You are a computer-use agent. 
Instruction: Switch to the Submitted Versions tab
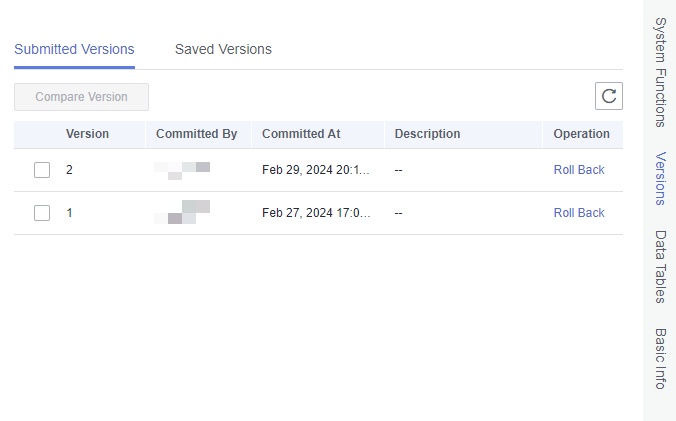pyautogui.click(x=74, y=49)
